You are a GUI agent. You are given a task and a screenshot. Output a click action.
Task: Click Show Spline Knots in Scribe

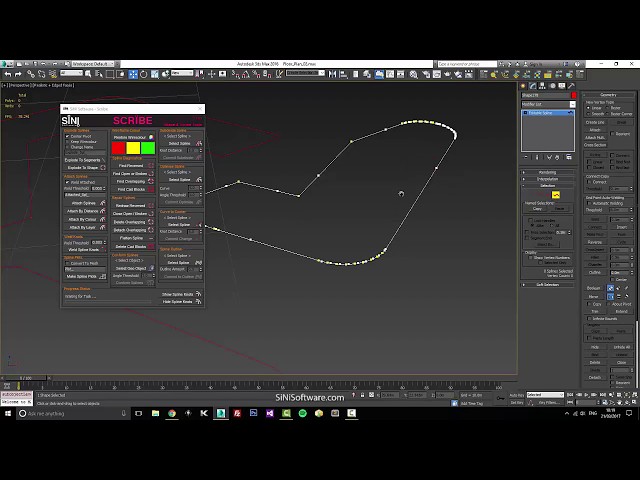click(181, 294)
